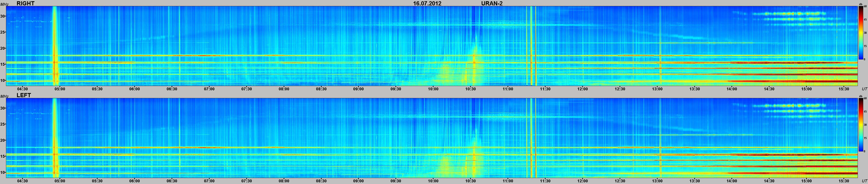
Task: Click 10:30 tick under the RIGHT panel
Action: 471,89
